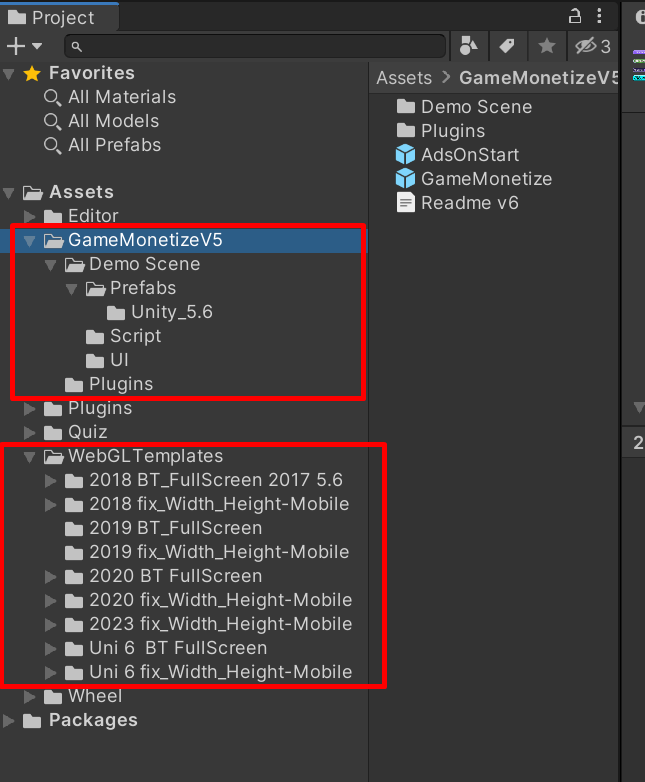Expand the Wheel folder arrow

tap(30, 697)
